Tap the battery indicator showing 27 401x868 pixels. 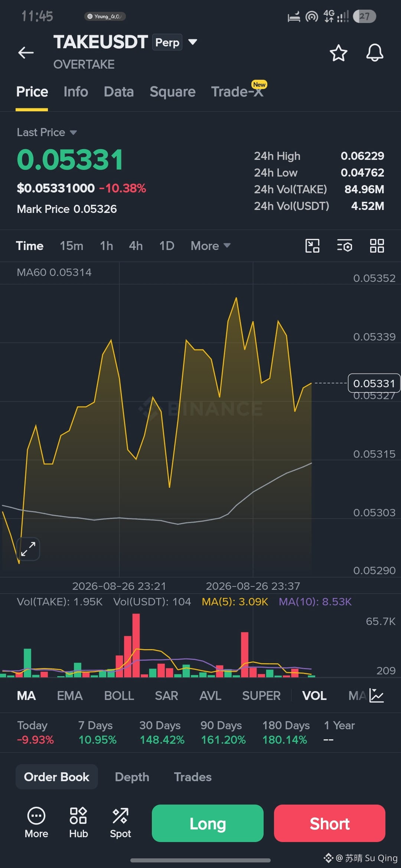[364, 16]
